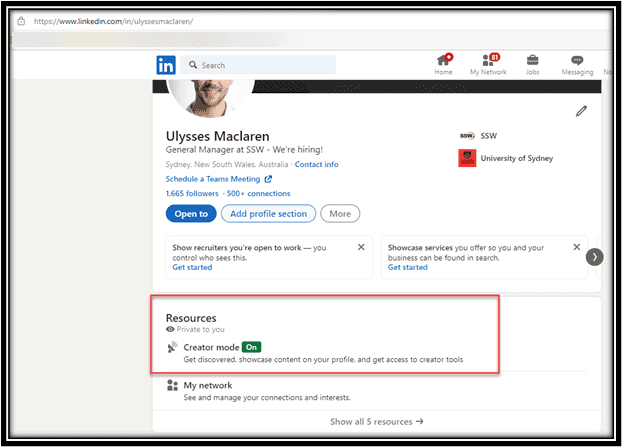The height and width of the screenshot is (447, 622).
Task: Dismiss the open to work card
Action: click(358, 246)
